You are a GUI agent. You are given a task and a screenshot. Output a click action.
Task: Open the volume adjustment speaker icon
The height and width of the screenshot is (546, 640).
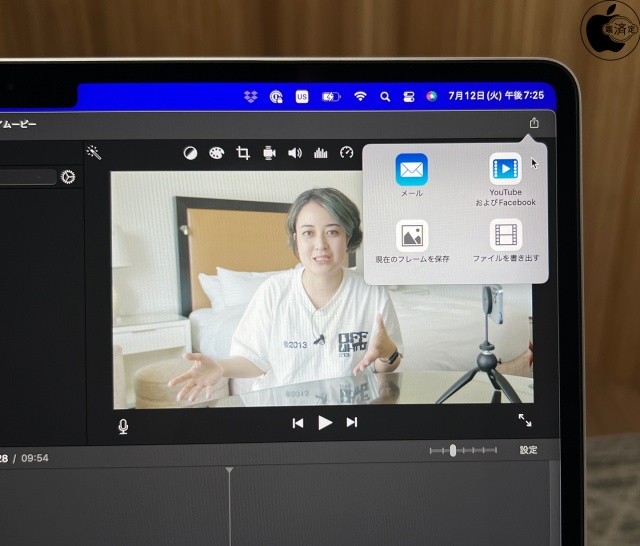295,153
